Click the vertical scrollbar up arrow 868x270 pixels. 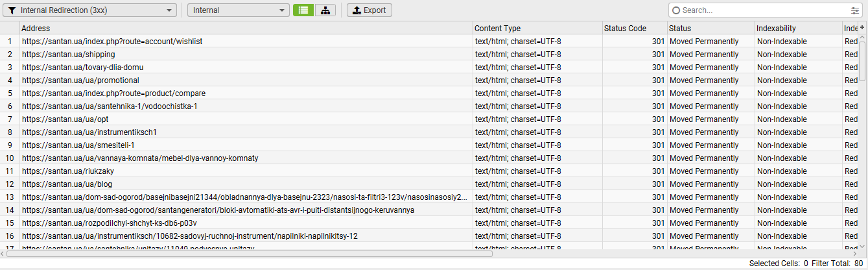[x=862, y=38]
